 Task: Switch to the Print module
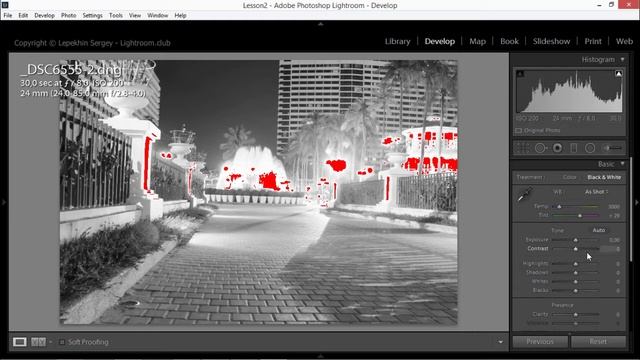pyautogui.click(x=593, y=41)
